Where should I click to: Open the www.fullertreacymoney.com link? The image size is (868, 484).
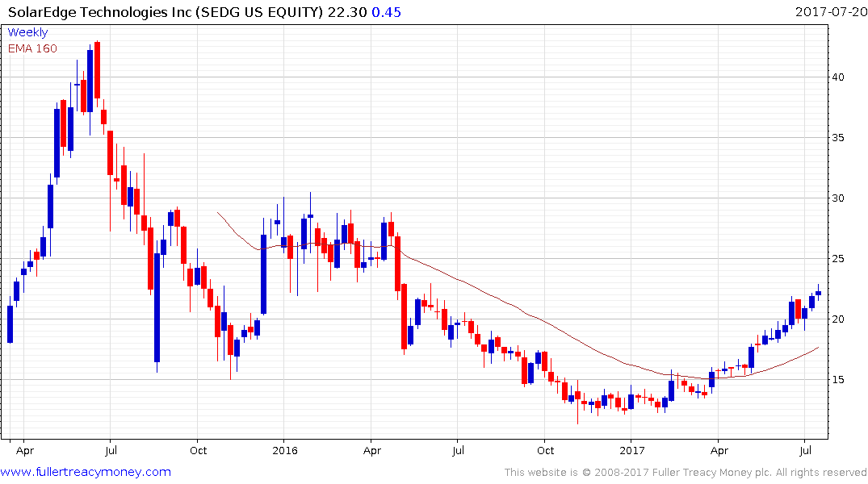[86, 472]
